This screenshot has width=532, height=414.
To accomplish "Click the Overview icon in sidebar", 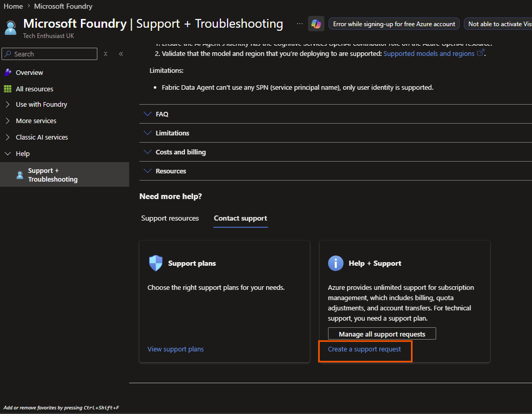I will [8, 72].
